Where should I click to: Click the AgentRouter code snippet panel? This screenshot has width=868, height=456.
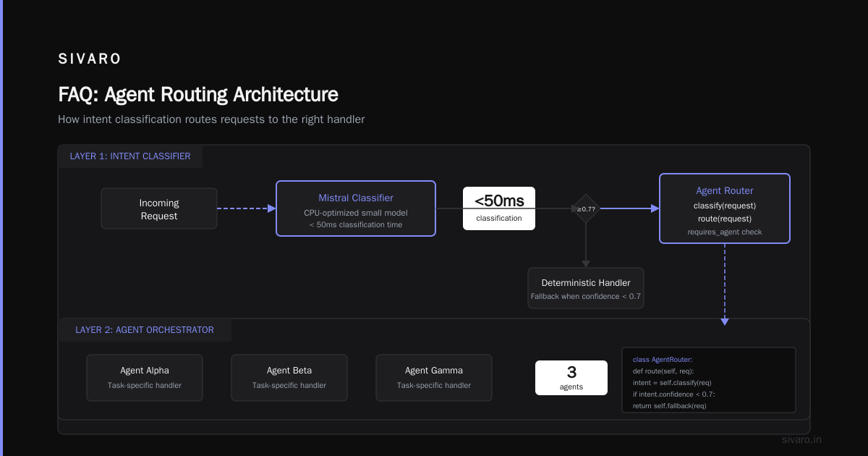(x=709, y=380)
